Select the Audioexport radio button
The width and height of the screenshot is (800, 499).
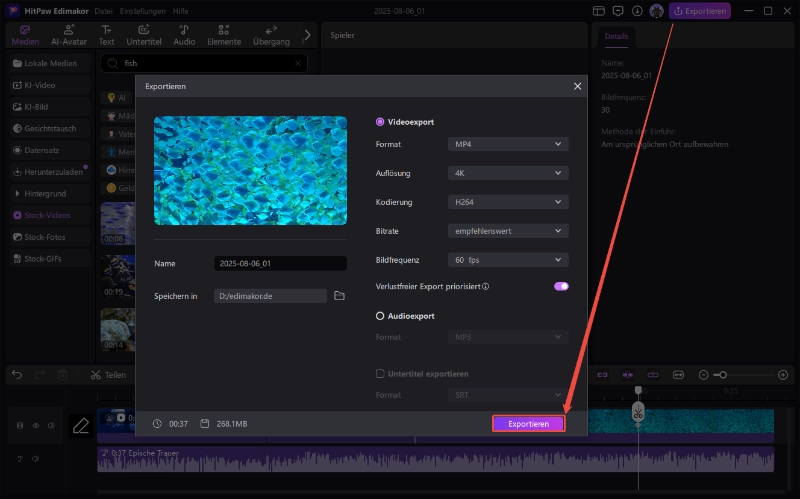tap(380, 316)
